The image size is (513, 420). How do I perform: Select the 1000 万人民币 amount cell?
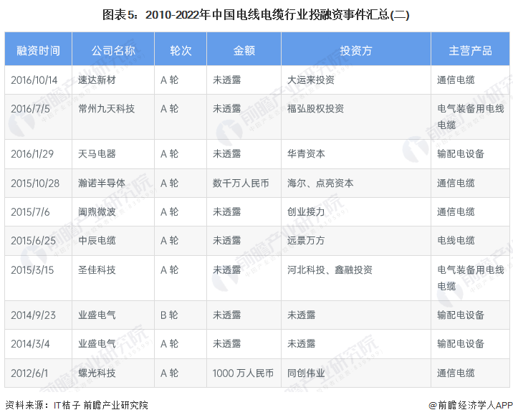click(x=243, y=373)
